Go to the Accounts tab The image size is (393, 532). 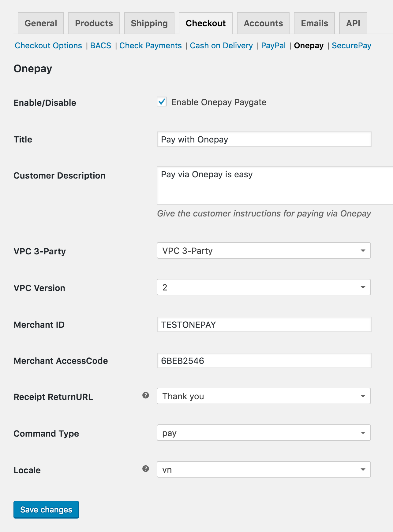click(263, 23)
